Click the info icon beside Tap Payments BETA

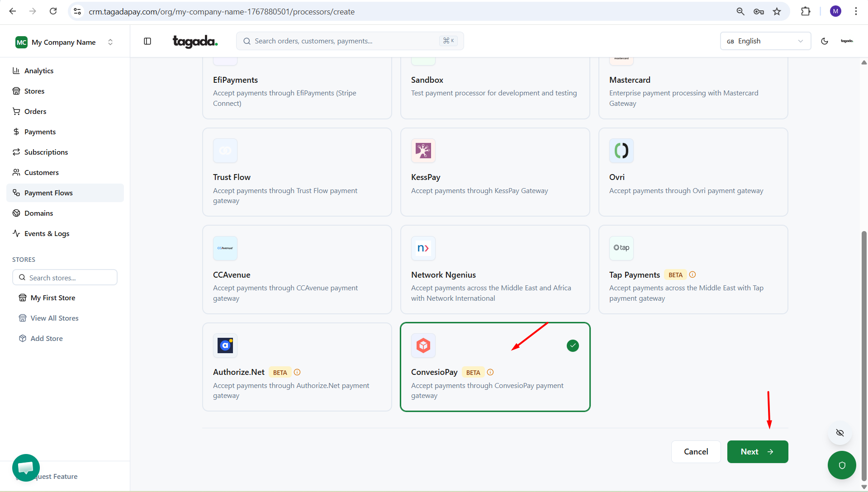692,274
